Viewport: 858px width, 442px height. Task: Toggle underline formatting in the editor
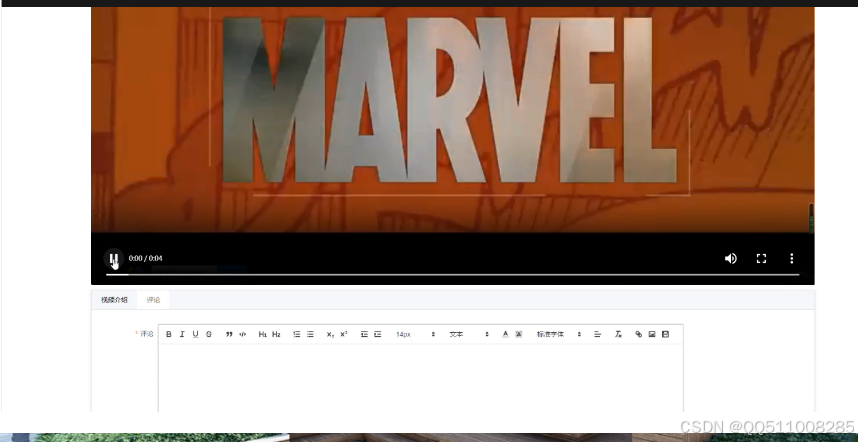pyautogui.click(x=195, y=334)
